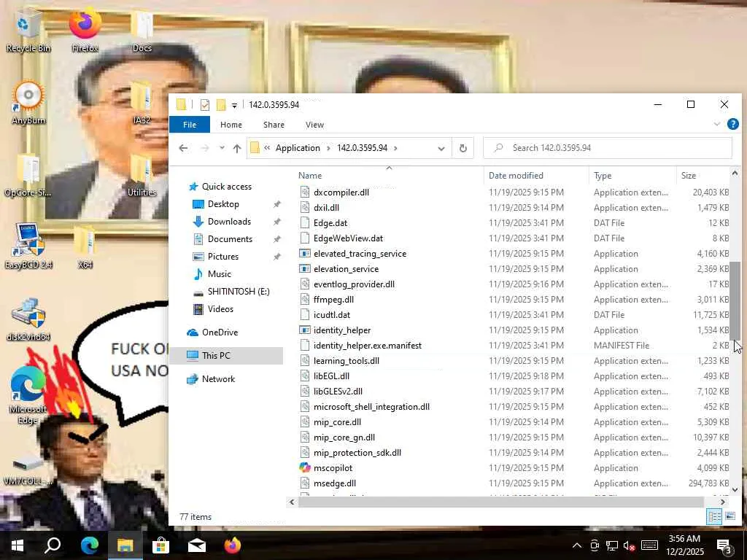The height and width of the screenshot is (560, 747).
Task: Open Edge from the taskbar
Action: (89, 545)
